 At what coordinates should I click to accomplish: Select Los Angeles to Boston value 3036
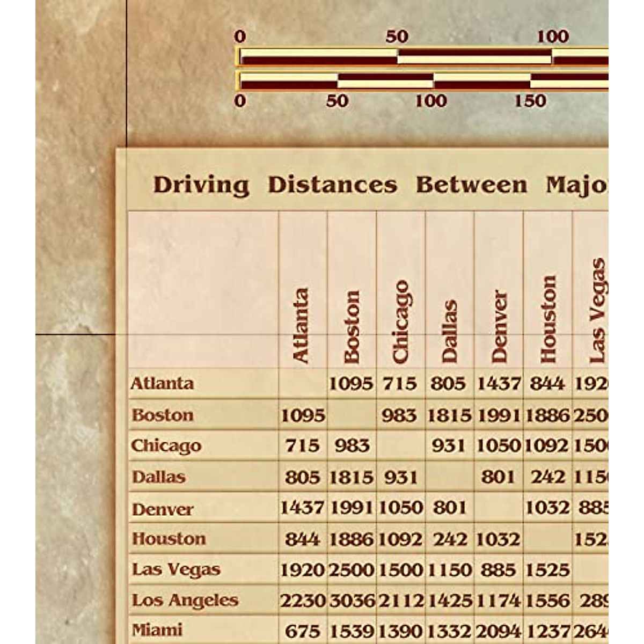pos(352,601)
